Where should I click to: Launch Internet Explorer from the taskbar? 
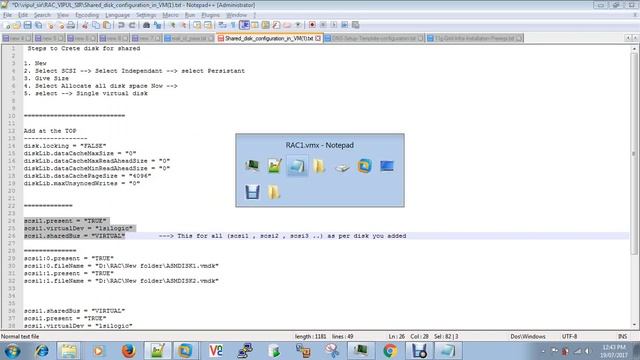tap(41, 351)
